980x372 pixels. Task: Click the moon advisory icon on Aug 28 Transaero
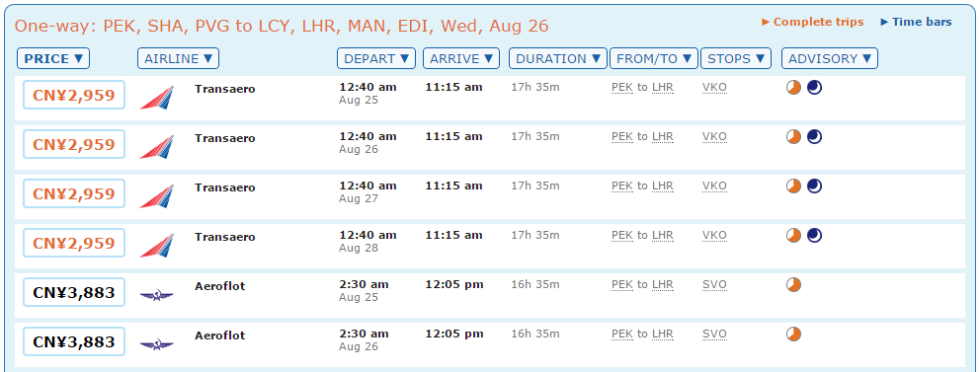(x=814, y=235)
